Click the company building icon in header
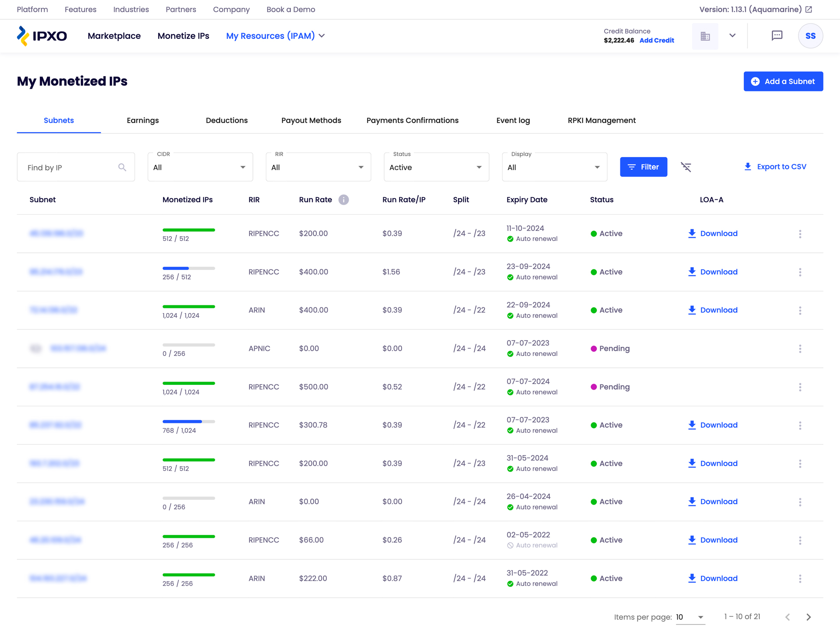The image size is (840, 642). (705, 36)
